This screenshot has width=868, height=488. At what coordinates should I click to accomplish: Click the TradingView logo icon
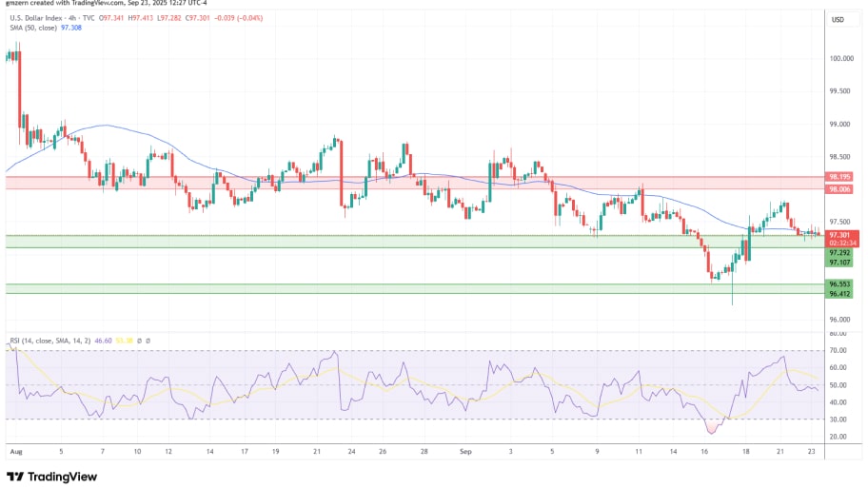coord(15,476)
